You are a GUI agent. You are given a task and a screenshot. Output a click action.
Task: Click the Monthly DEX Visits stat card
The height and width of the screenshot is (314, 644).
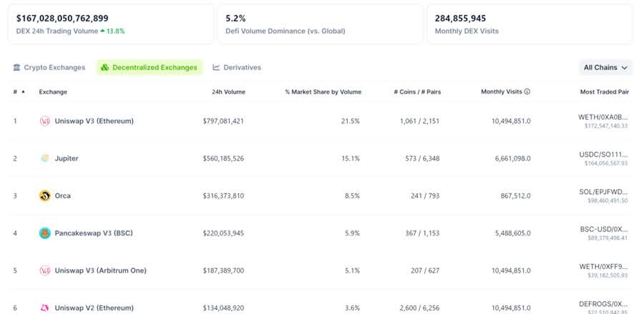point(530,24)
